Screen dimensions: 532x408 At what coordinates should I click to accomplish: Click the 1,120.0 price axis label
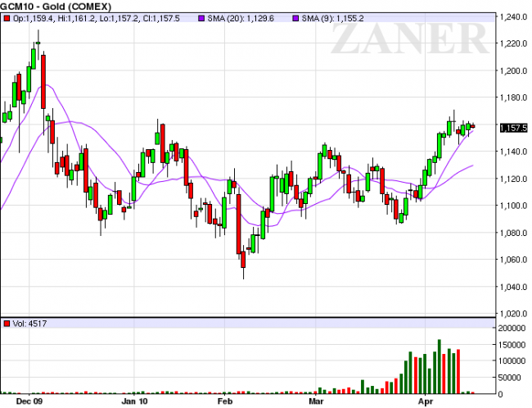[513, 179]
